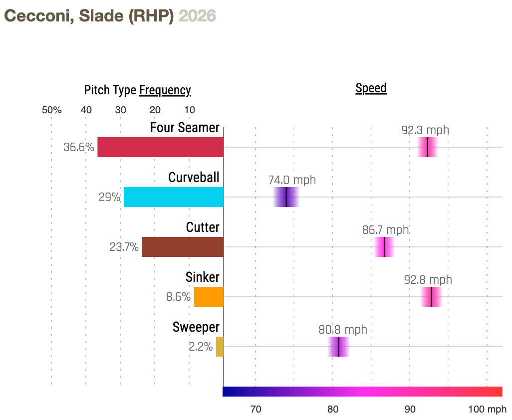Click the underlined Speed heading link

pyautogui.click(x=371, y=88)
